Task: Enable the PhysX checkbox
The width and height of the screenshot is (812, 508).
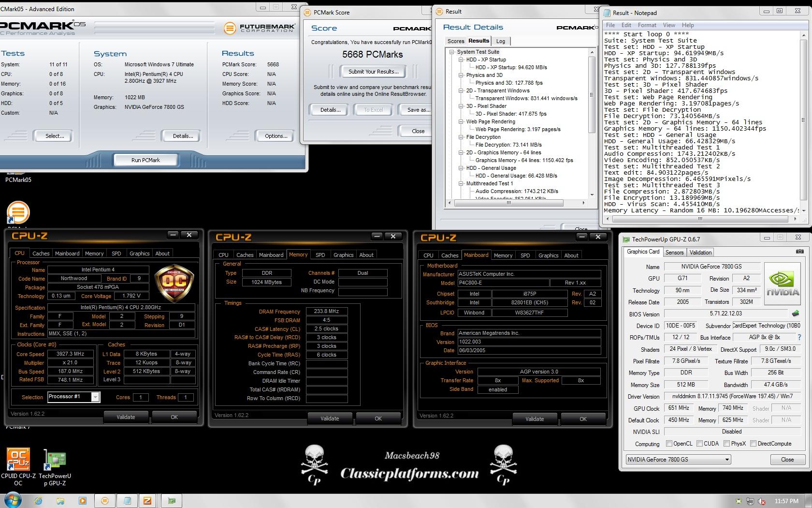Action: [726, 443]
